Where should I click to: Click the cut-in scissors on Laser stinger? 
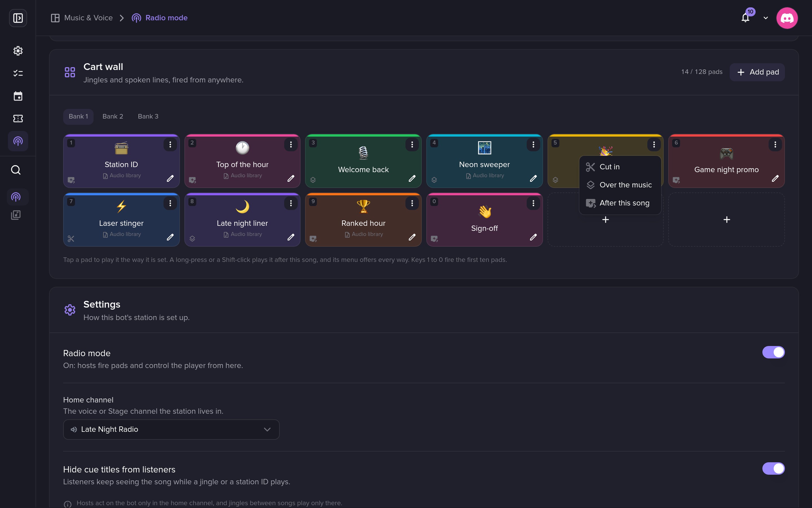click(x=71, y=239)
